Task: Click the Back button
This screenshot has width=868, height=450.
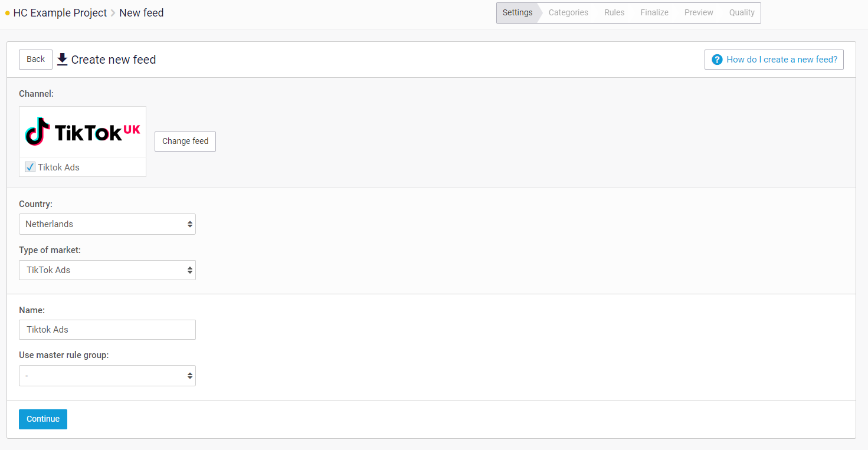Action: (35, 60)
